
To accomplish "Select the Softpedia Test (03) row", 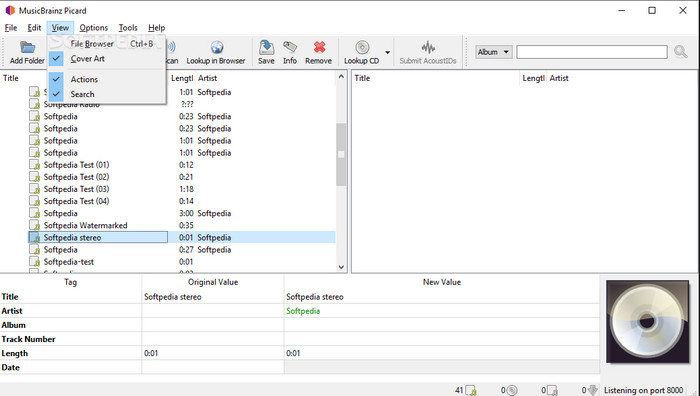I will coord(182,189).
